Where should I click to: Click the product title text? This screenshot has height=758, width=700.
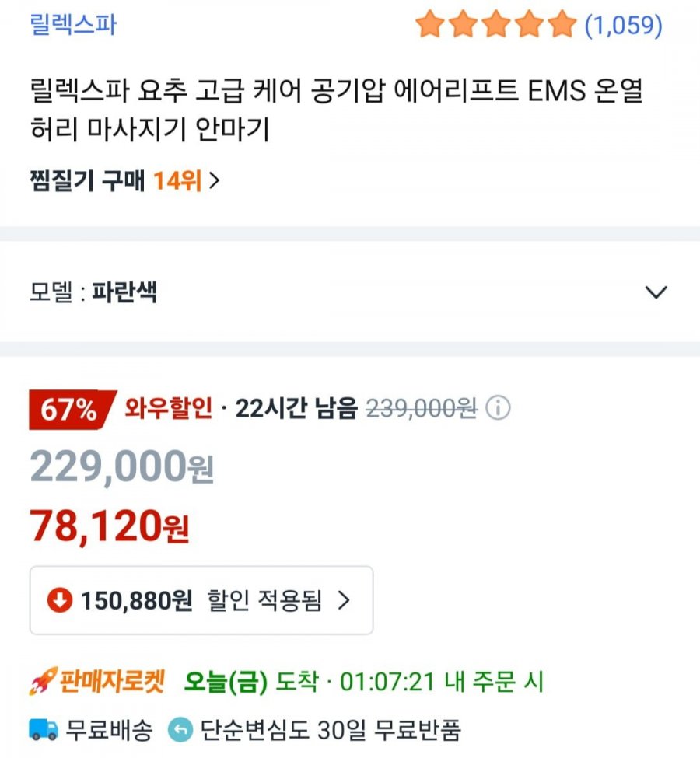click(x=336, y=110)
